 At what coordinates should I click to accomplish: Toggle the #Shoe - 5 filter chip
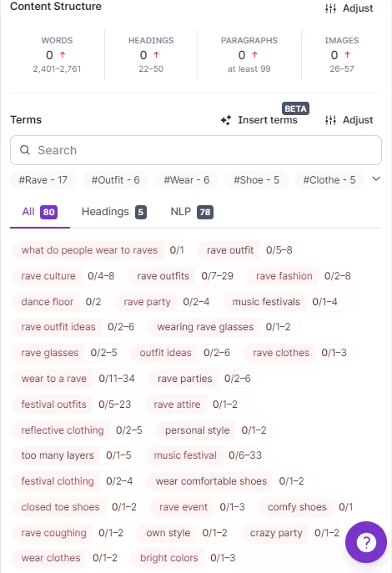(x=256, y=180)
